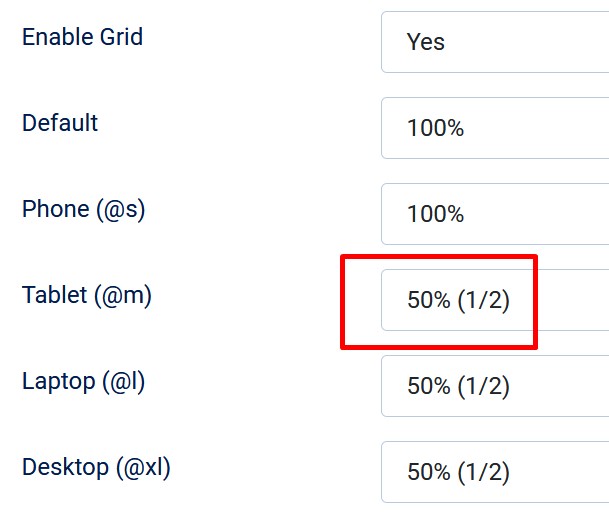Expand the Laptop (@l) width dropdown
The width and height of the screenshot is (609, 515).
pyautogui.click(x=495, y=386)
